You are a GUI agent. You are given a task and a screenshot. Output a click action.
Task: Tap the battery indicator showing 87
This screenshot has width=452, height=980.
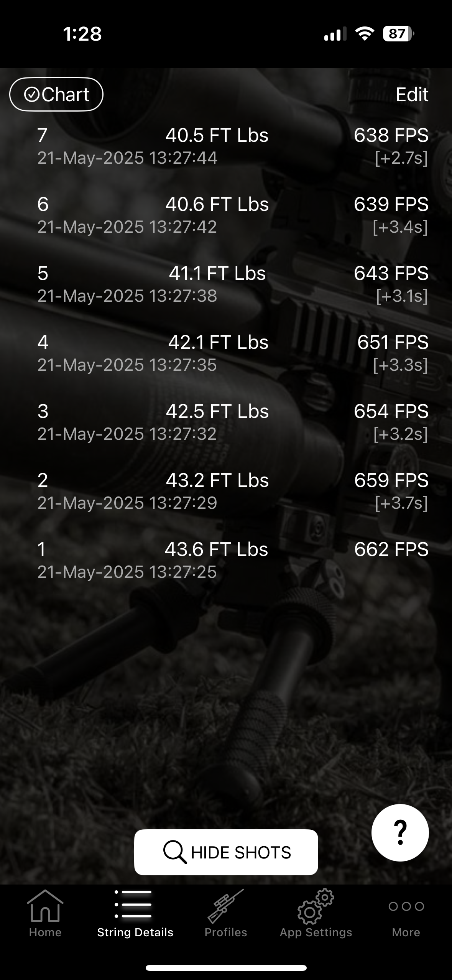point(399,34)
